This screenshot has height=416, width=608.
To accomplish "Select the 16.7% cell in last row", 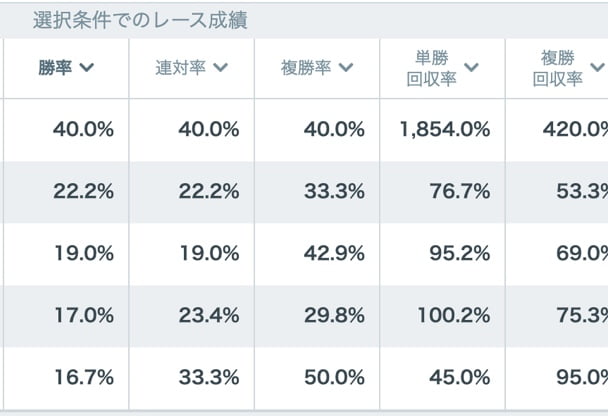I will click(x=83, y=377).
